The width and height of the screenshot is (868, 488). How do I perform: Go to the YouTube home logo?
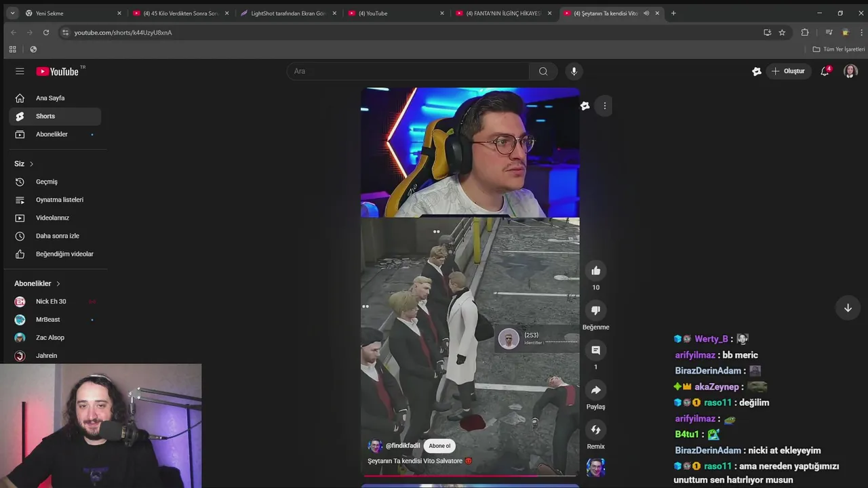(x=58, y=71)
